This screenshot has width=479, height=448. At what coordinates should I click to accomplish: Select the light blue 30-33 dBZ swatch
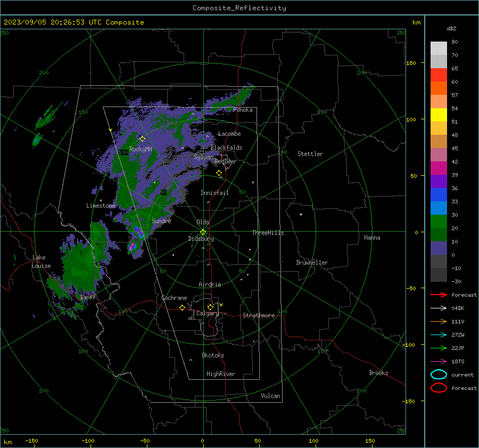pyautogui.click(x=439, y=208)
